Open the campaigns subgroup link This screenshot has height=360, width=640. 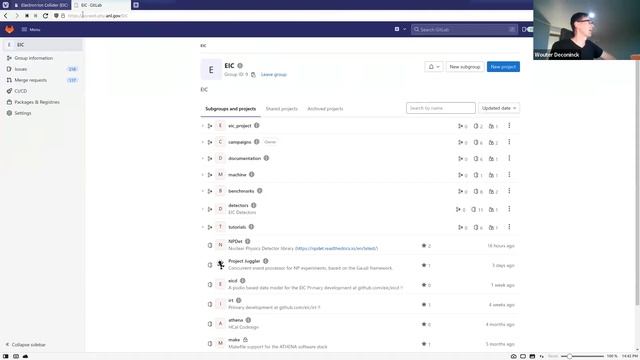click(240, 142)
